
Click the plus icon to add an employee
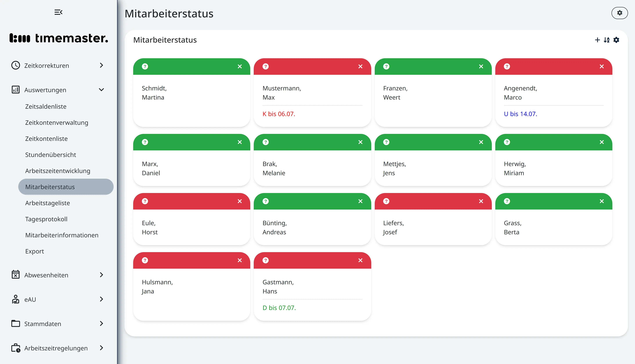pyautogui.click(x=597, y=40)
